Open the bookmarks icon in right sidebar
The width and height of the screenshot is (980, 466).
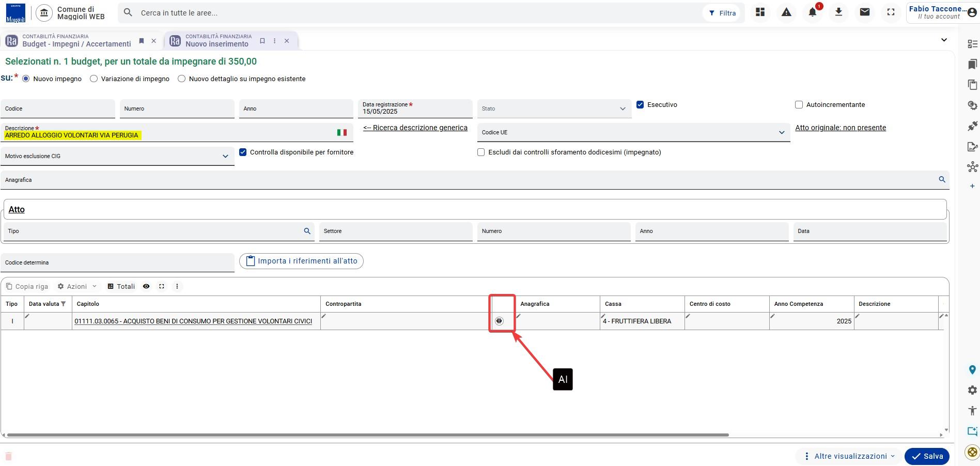coord(972,64)
